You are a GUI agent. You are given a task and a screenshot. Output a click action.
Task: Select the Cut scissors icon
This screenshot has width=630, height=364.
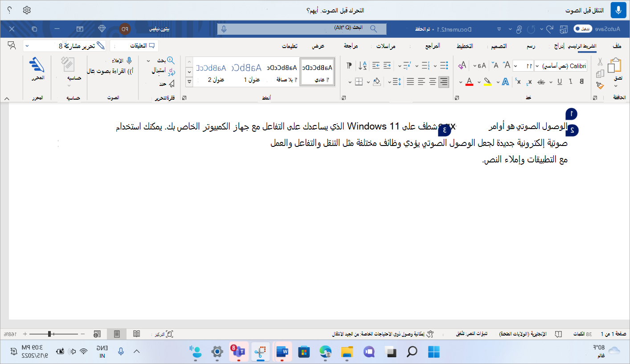click(600, 62)
